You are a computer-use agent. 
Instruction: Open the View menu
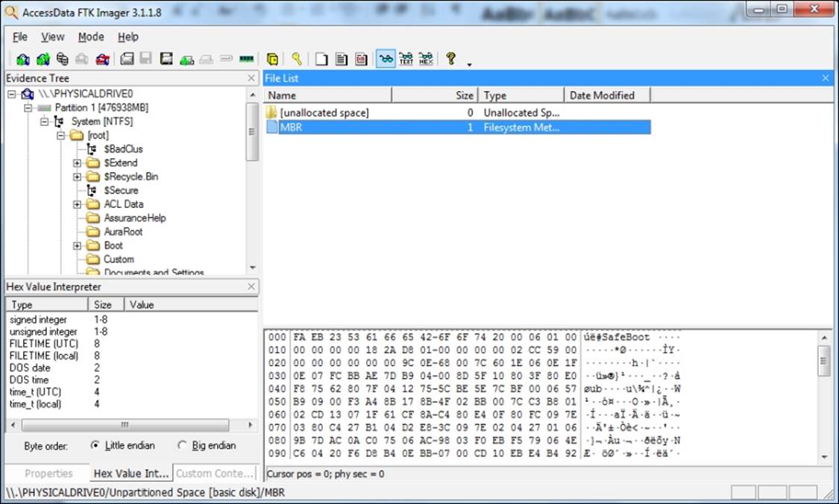52,37
